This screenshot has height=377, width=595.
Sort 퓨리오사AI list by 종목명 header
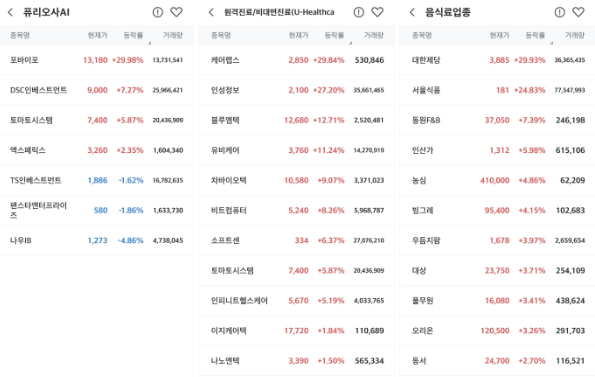click(x=20, y=35)
